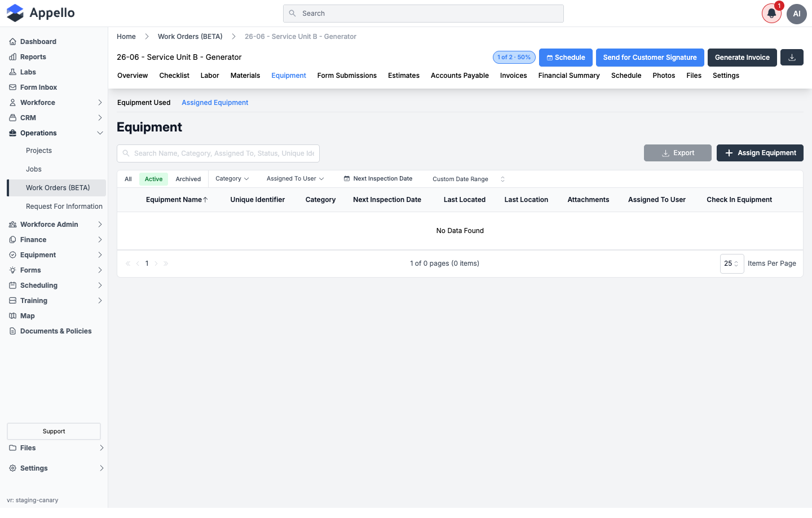Viewport: 812px width, 518px height.
Task: Go to the previous page arrow in pagination
Action: pos(138,264)
